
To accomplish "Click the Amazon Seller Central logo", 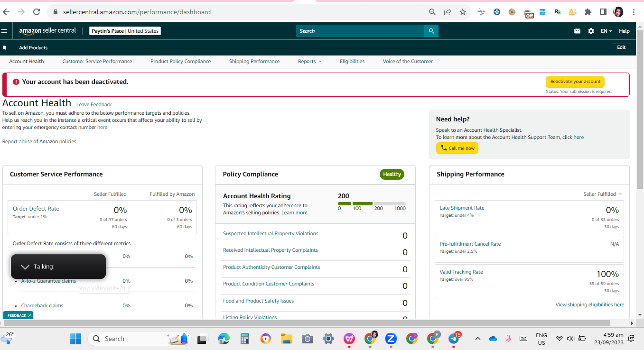I will click(47, 31).
